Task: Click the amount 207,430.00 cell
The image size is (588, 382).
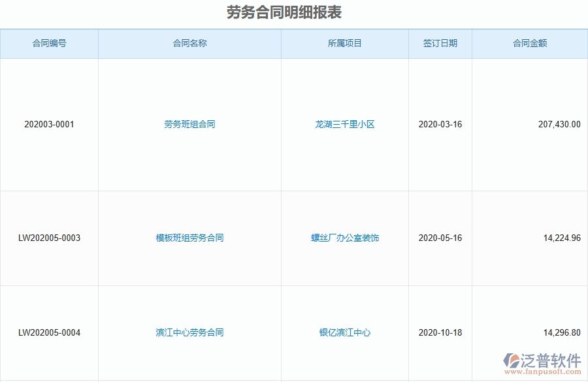Action: click(x=560, y=124)
